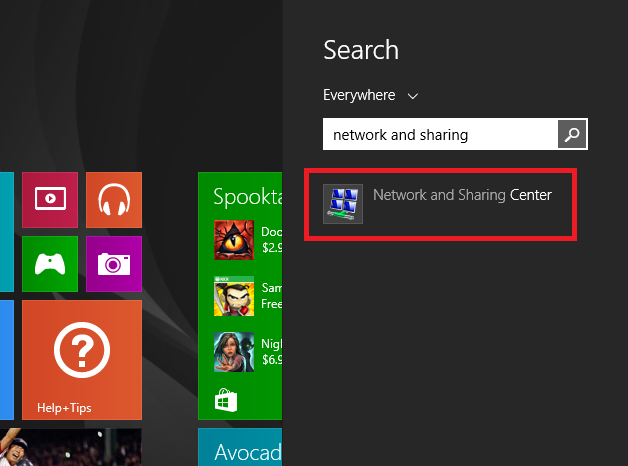The height and width of the screenshot is (466, 628).
Task: Open the sports photo live tile
Action: (70, 448)
